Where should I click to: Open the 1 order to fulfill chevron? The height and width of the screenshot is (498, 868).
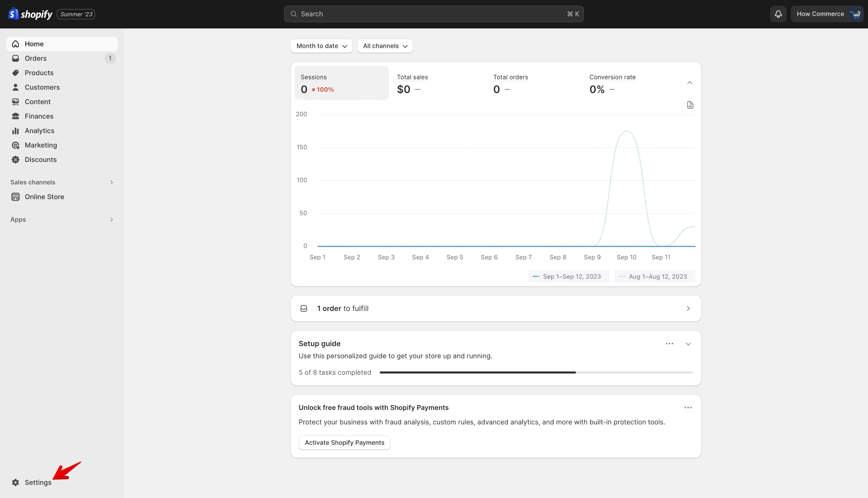point(688,309)
